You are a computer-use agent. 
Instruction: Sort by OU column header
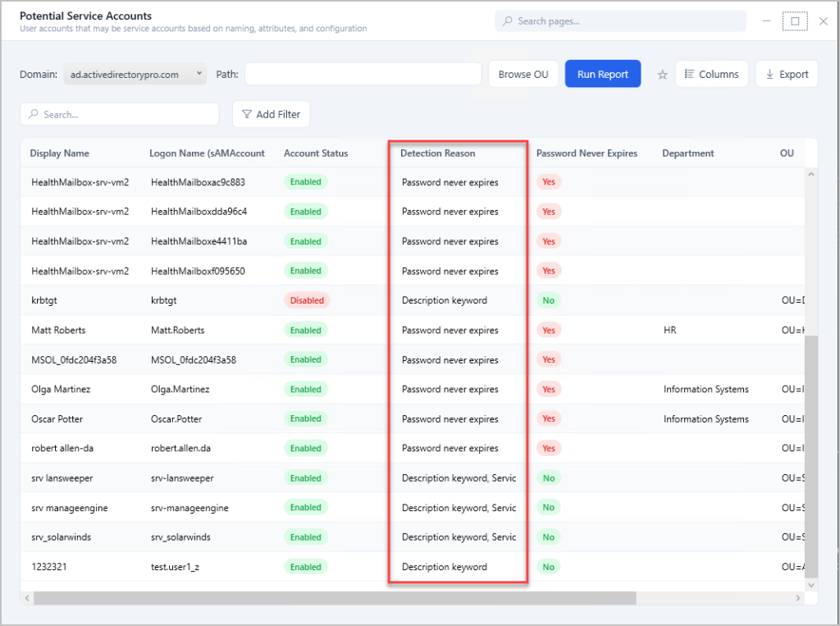coord(787,153)
